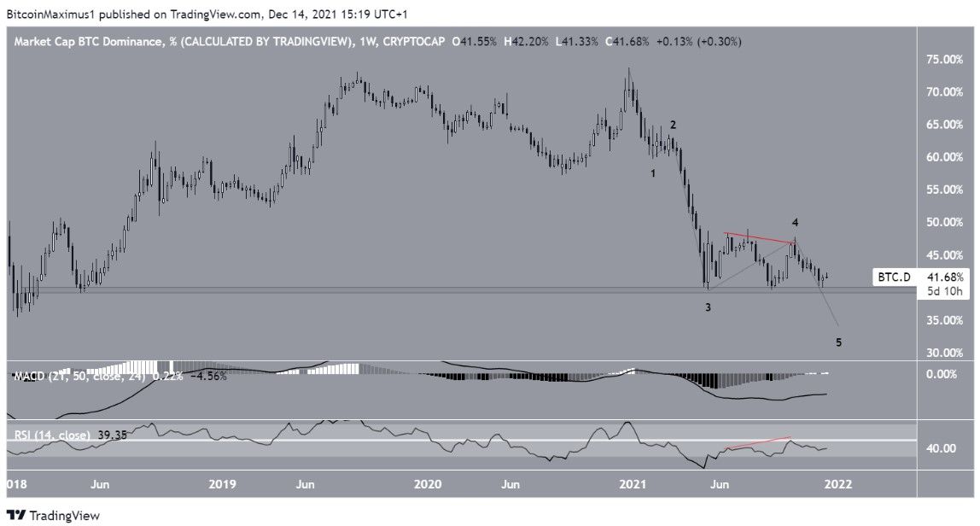
Task: Click the 2022 label on time axis
Action: click(838, 484)
